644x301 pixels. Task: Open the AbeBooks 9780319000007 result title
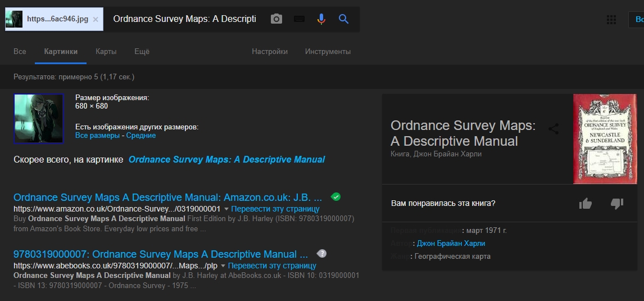(161, 254)
